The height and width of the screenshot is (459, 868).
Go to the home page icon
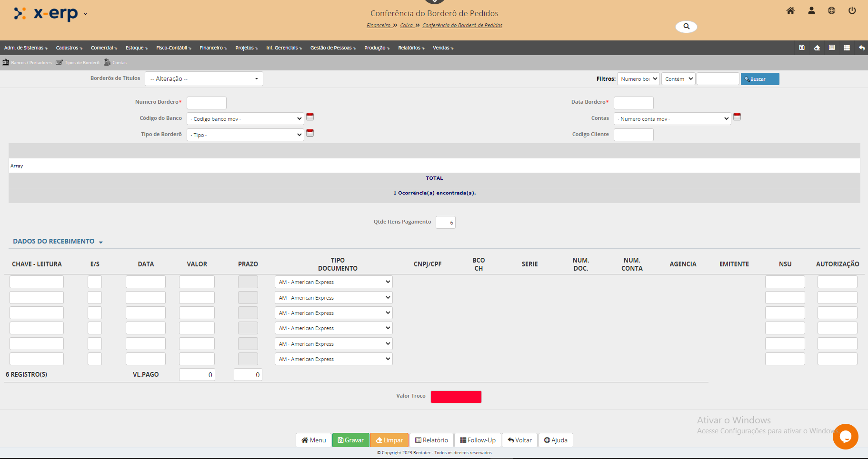point(790,10)
